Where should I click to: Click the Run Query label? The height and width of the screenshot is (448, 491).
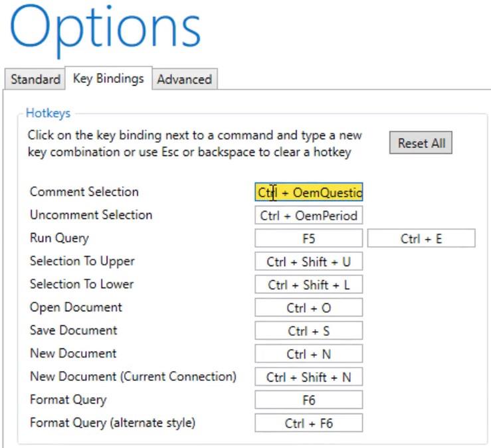(x=59, y=238)
